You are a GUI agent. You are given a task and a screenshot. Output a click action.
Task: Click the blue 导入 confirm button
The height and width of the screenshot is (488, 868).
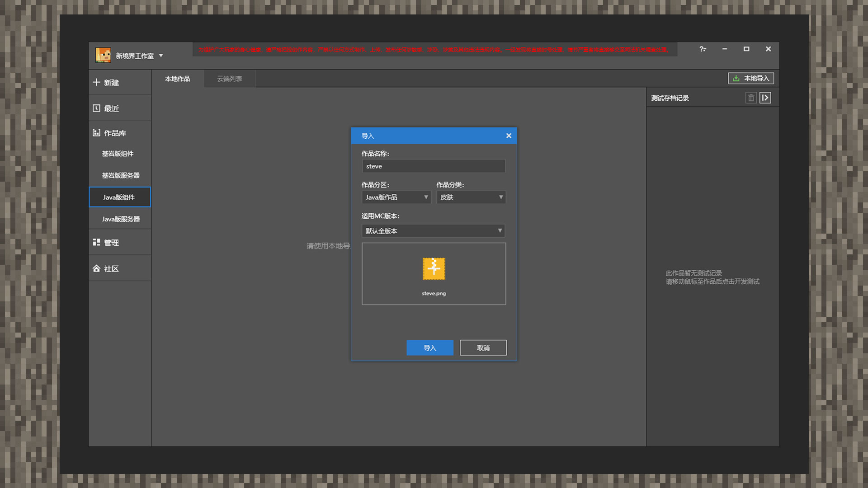pyautogui.click(x=430, y=347)
